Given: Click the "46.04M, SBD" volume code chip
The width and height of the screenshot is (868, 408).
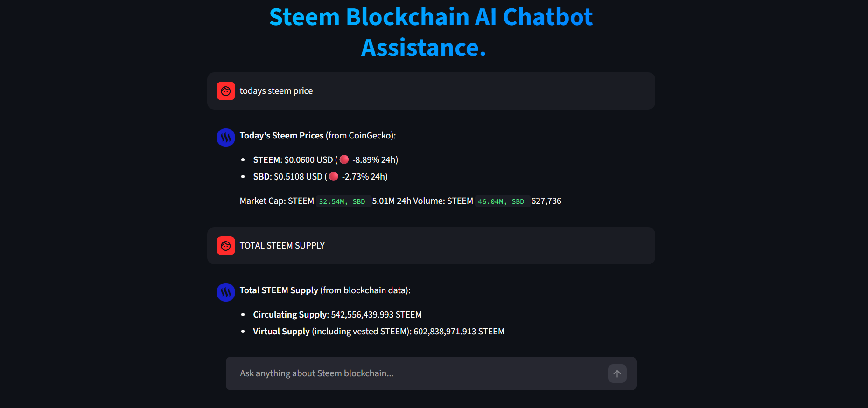Looking at the screenshot, I should coord(501,201).
